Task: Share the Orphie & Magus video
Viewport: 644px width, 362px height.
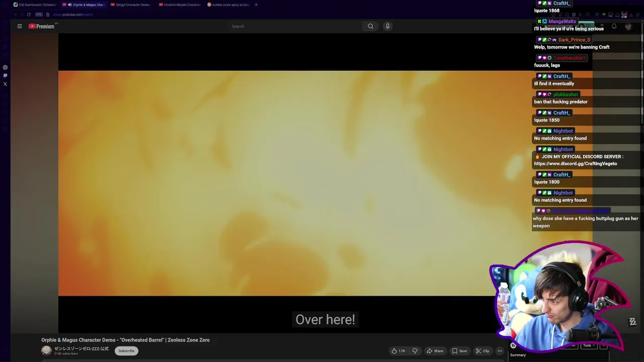Action: [x=435, y=351]
